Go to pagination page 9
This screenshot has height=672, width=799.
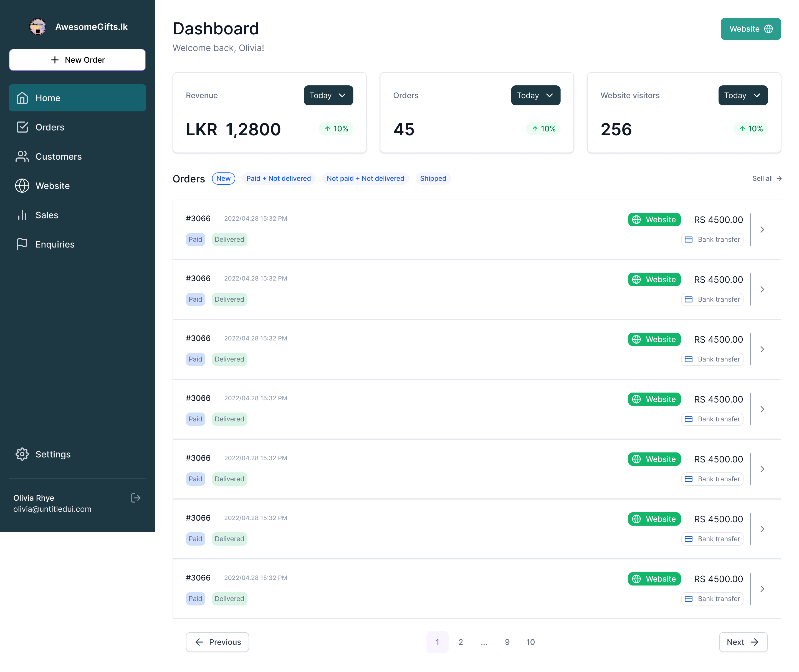pyautogui.click(x=507, y=642)
